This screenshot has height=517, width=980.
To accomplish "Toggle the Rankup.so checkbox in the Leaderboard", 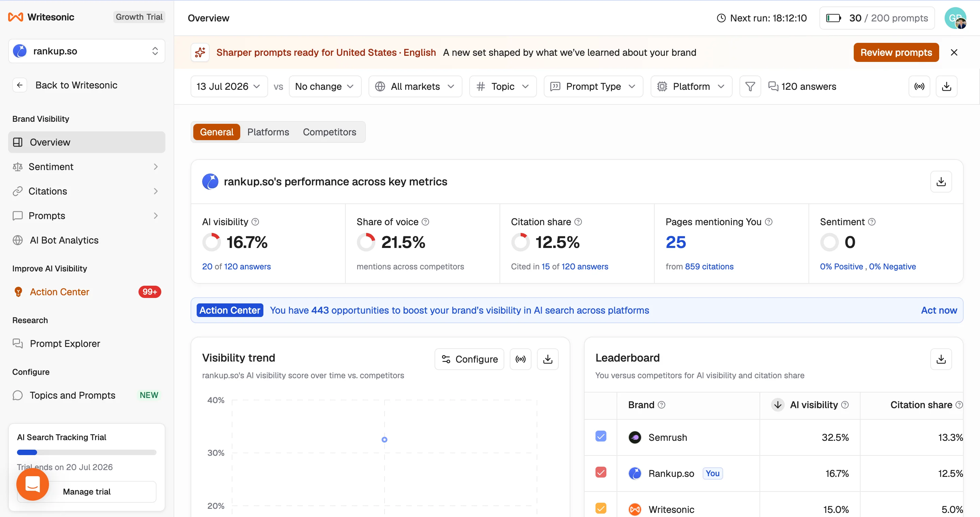I will pyautogui.click(x=601, y=472).
